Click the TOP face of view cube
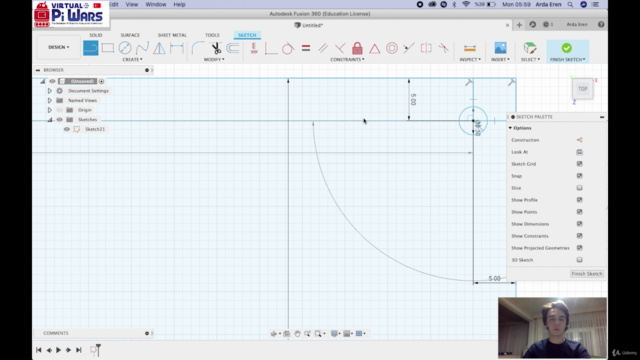Screen dimensions: 640x360 click(x=582, y=89)
